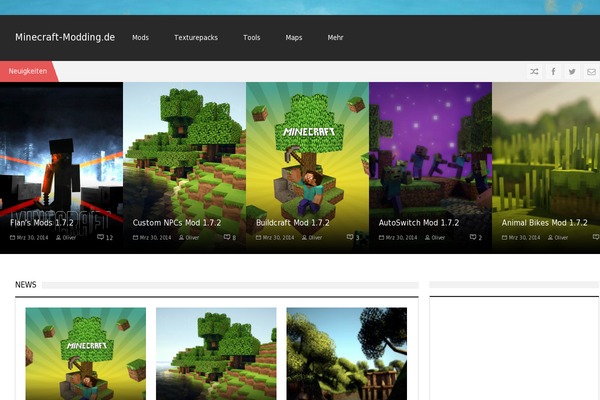Click comment icon on Flan's Mods card
Viewport: 600px width, 400px height.
point(101,237)
